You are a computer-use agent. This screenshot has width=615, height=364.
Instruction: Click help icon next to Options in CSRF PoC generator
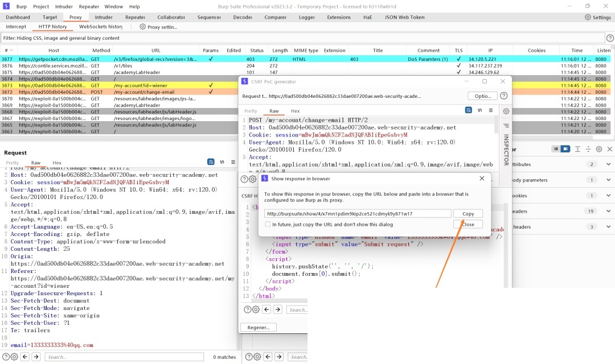tap(504, 96)
